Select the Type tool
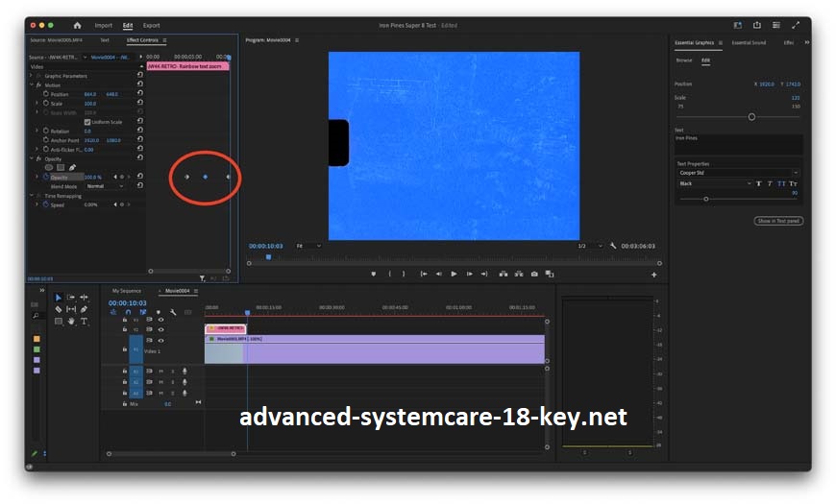 (x=84, y=321)
